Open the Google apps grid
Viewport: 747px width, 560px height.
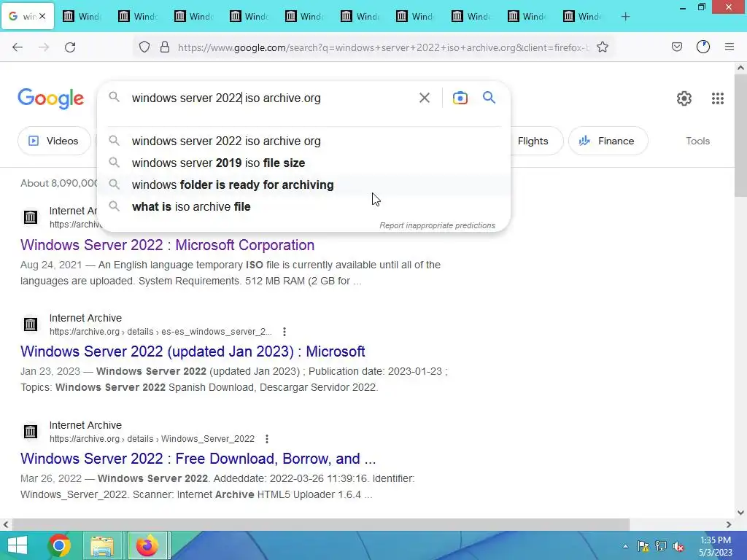(718, 98)
